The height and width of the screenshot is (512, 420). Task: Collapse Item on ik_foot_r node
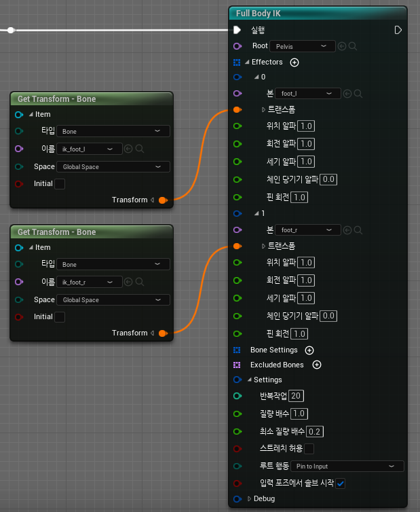[x=31, y=247]
